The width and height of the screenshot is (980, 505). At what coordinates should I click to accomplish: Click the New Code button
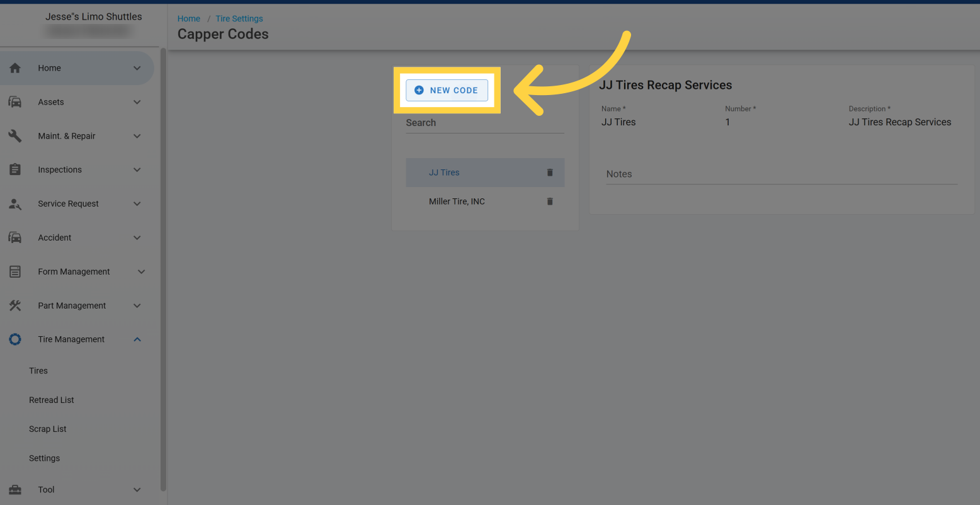point(447,90)
